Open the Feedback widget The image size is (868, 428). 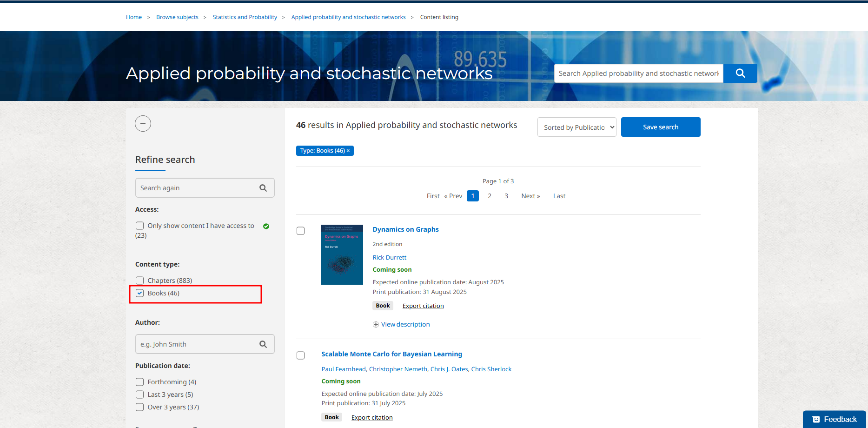click(x=834, y=419)
